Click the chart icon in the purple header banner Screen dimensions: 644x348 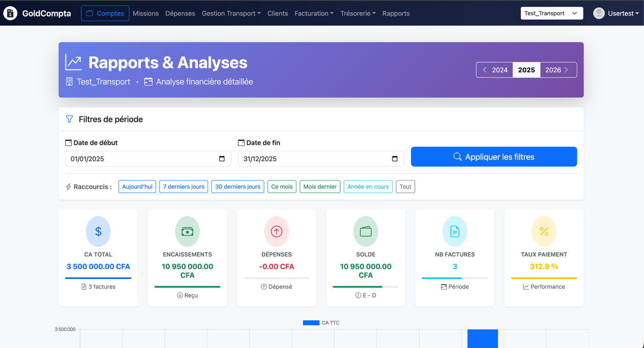pyautogui.click(x=73, y=62)
